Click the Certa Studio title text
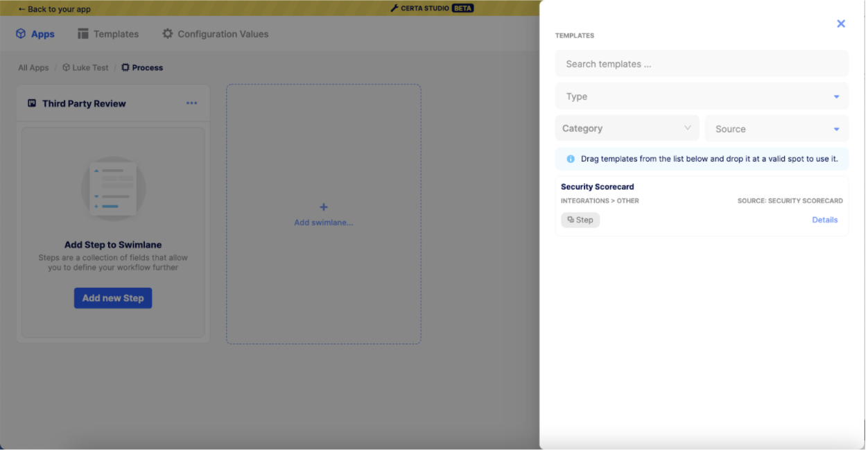 coord(425,8)
